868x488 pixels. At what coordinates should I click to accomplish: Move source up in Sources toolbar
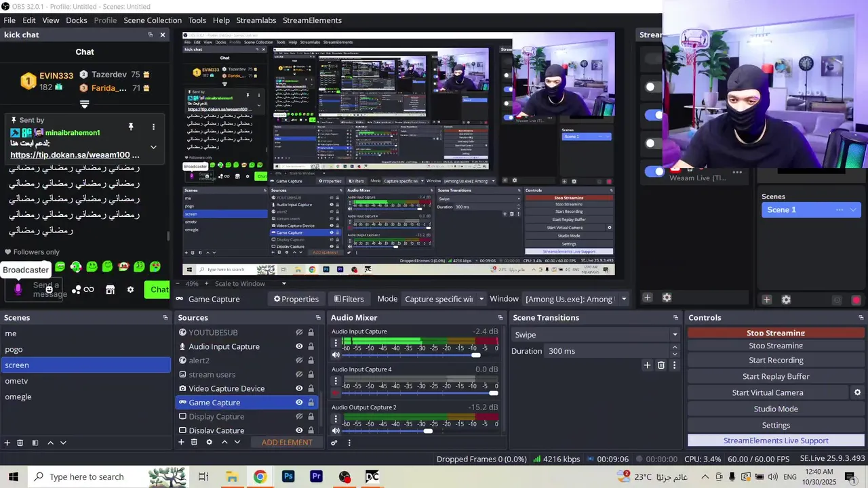pos(224,442)
